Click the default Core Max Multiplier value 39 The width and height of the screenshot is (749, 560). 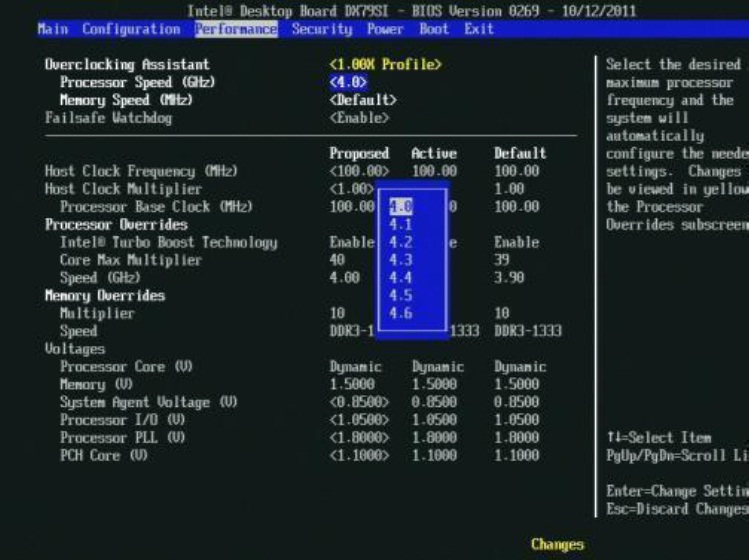tap(502, 260)
